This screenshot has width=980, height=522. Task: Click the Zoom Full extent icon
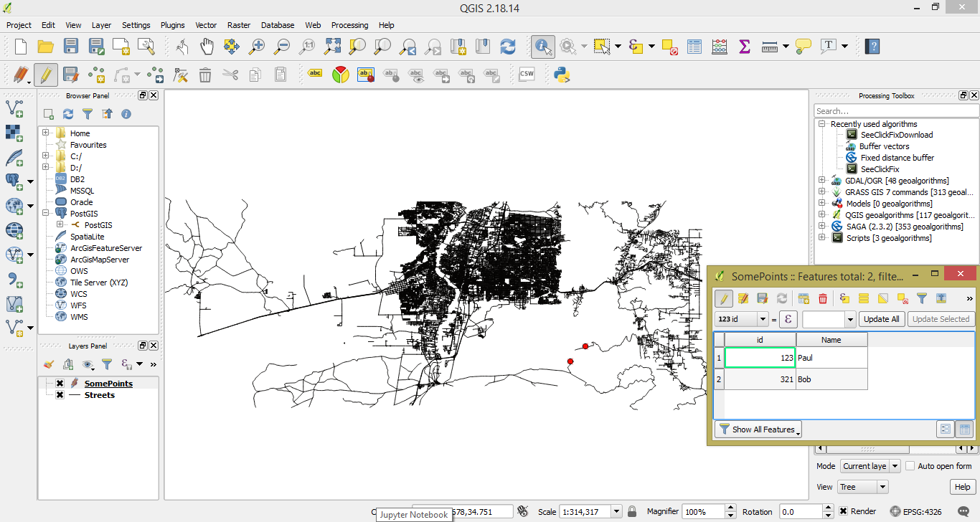pyautogui.click(x=332, y=47)
